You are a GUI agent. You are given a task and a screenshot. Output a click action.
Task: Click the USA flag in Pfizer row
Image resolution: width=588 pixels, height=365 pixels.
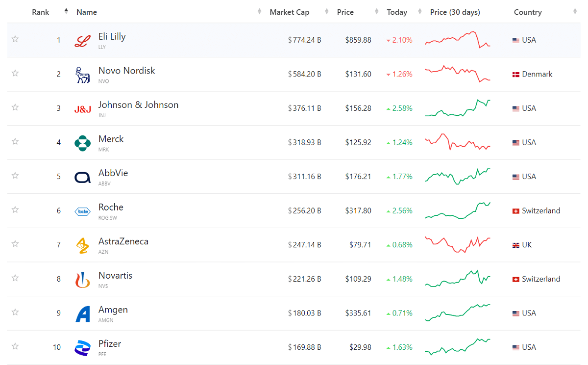click(516, 347)
